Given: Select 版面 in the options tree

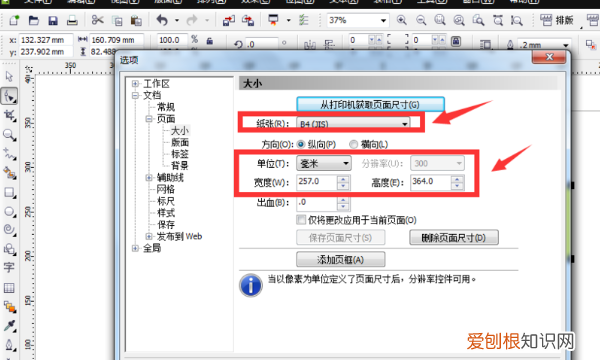Looking at the screenshot, I should tap(180, 142).
